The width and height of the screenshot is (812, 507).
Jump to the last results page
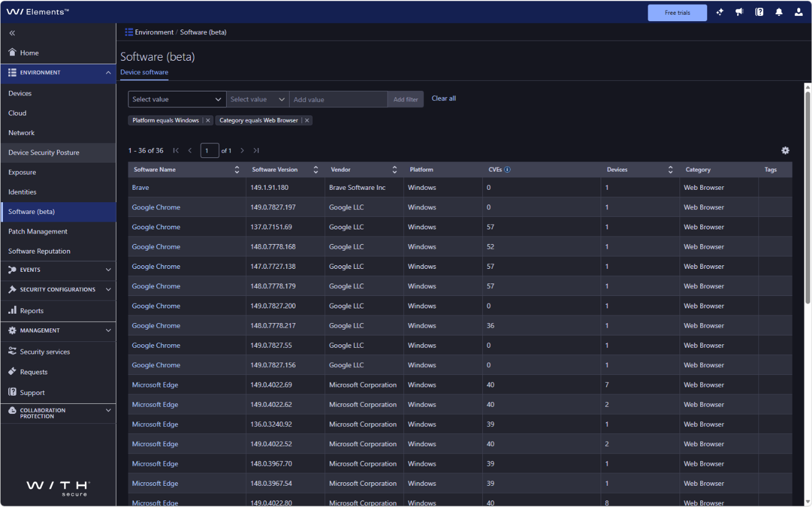click(256, 151)
